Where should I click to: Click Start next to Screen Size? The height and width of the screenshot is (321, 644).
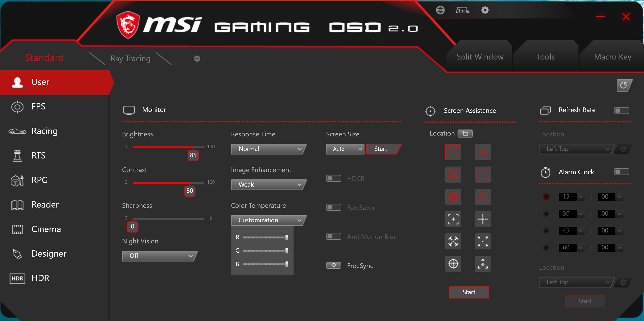click(384, 149)
